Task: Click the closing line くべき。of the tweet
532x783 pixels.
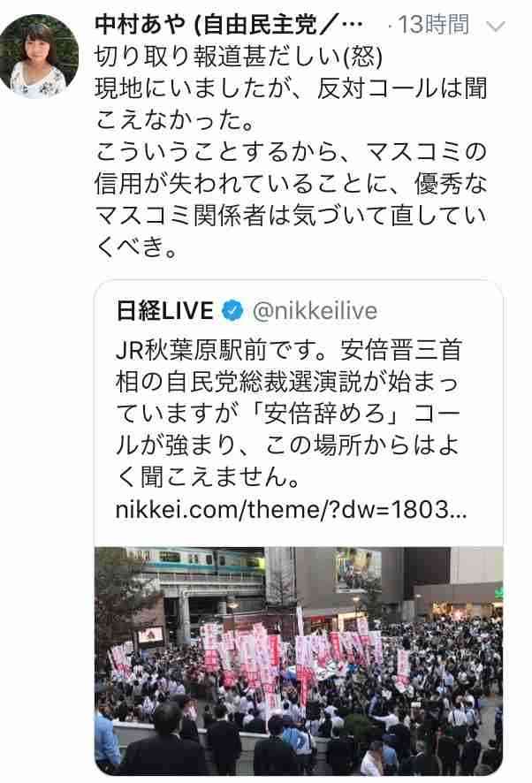Action: click(x=137, y=247)
